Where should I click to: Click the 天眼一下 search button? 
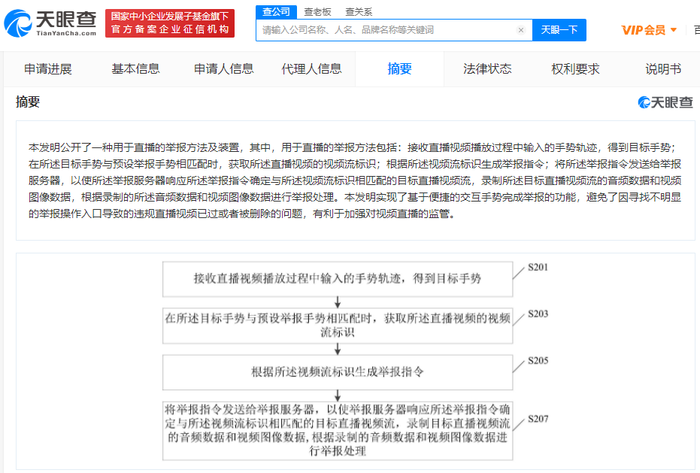559,30
